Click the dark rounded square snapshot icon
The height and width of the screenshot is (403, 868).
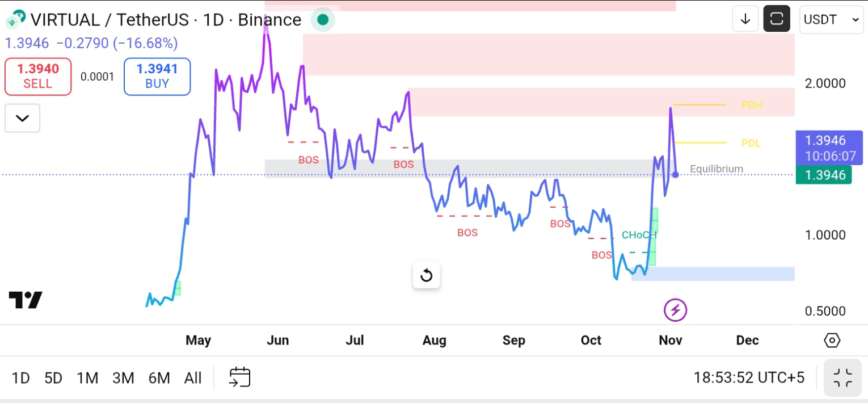click(x=777, y=20)
